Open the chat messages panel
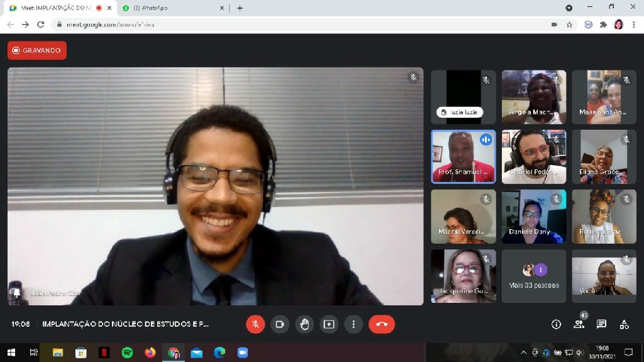Screen dimensions: 644x362 tap(601, 324)
